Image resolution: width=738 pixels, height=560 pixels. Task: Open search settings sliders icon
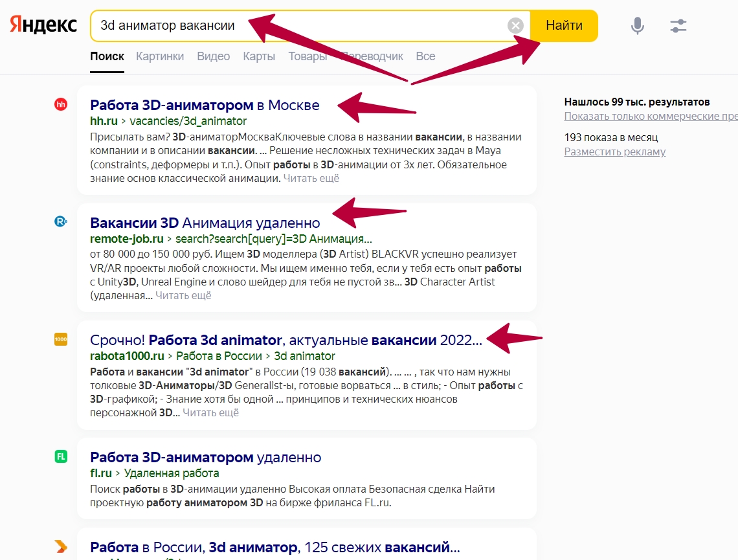coord(678,25)
